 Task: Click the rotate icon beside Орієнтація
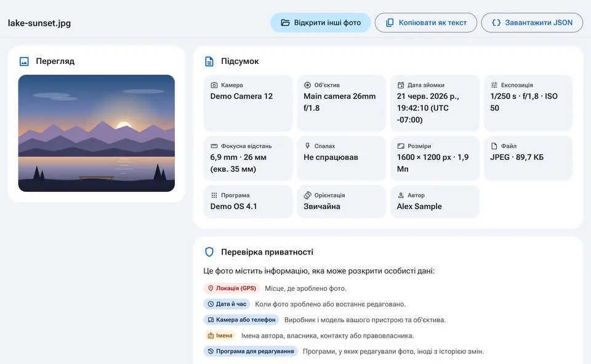pos(308,195)
